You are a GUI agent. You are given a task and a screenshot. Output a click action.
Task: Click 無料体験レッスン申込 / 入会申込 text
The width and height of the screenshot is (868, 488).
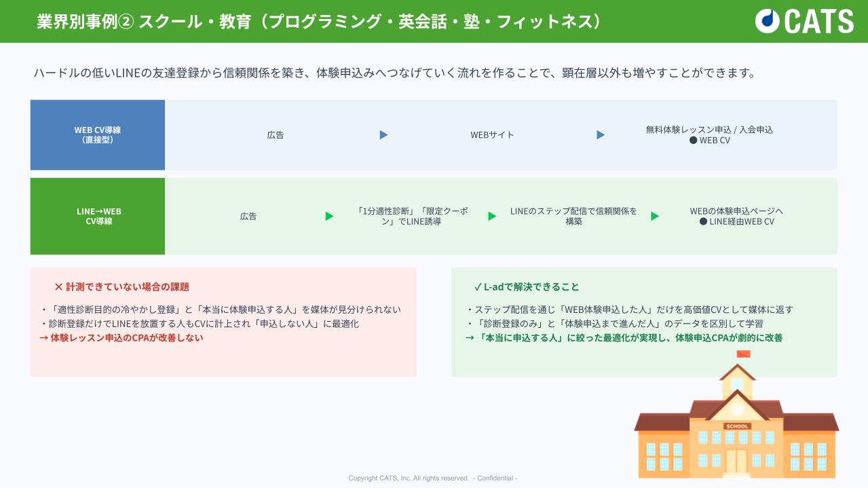(709, 130)
